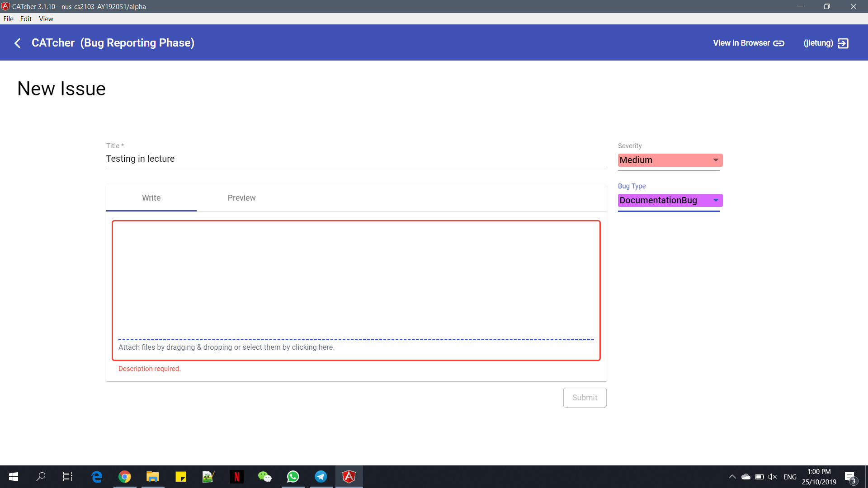Open the Sticky Notes taskbar icon
The width and height of the screenshot is (868, 488).
(181, 477)
